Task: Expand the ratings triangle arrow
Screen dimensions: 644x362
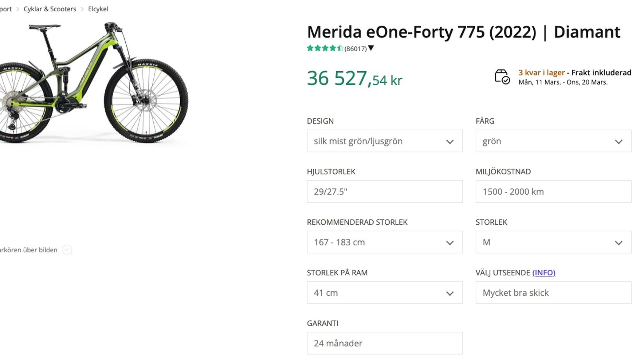Action: click(x=371, y=48)
